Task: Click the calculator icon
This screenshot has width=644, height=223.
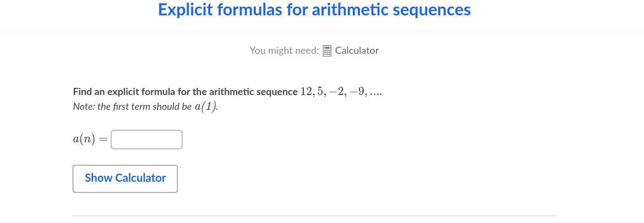Action: (x=327, y=51)
